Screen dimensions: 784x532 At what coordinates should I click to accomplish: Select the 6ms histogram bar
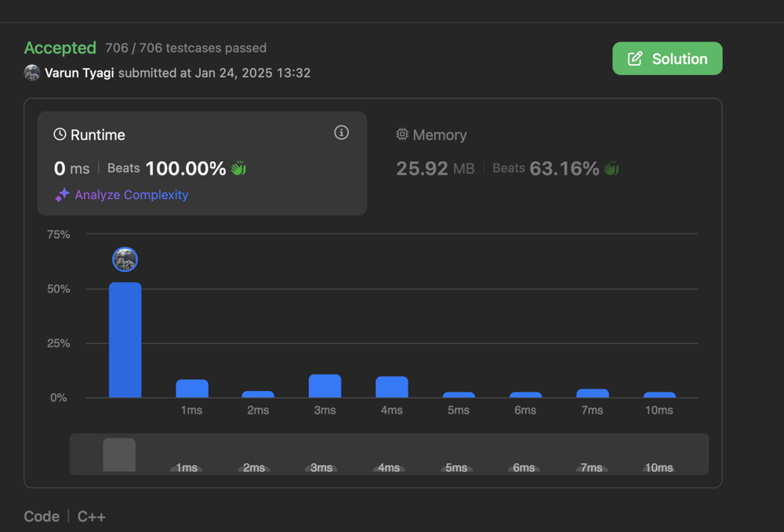(x=525, y=395)
